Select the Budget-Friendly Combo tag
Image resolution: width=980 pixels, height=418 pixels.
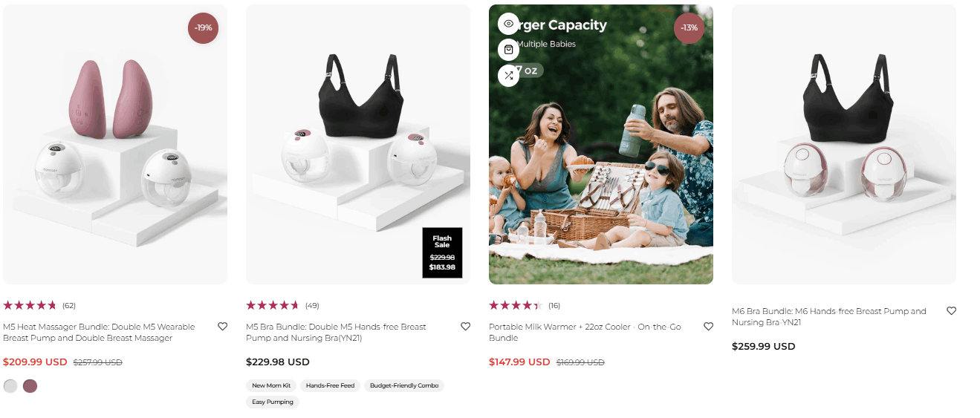pos(404,386)
